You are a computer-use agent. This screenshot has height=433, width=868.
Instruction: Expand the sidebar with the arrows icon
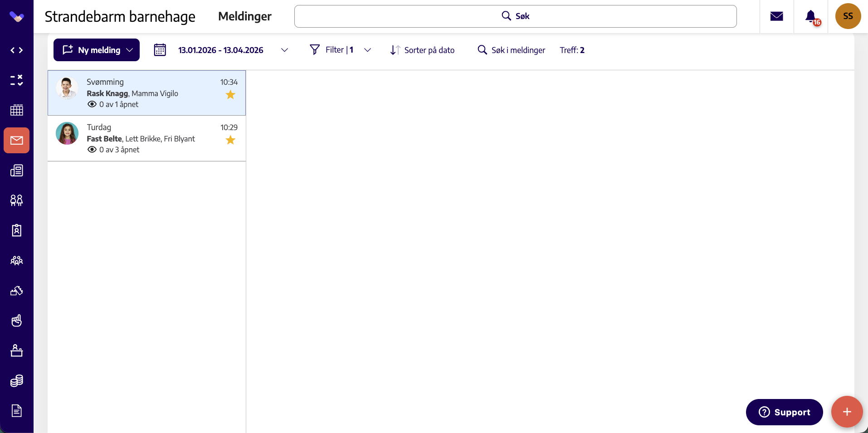pyautogui.click(x=17, y=50)
